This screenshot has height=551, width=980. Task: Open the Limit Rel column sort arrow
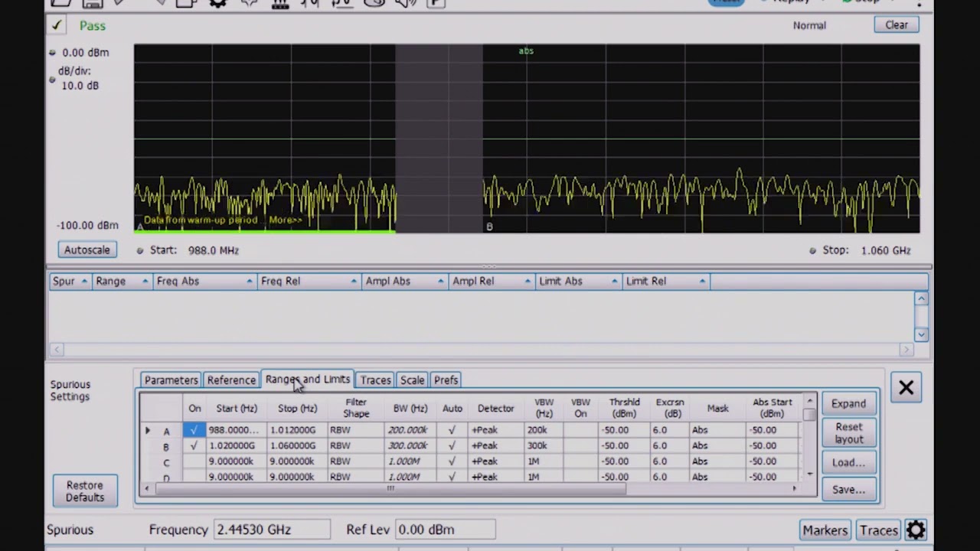pos(702,282)
